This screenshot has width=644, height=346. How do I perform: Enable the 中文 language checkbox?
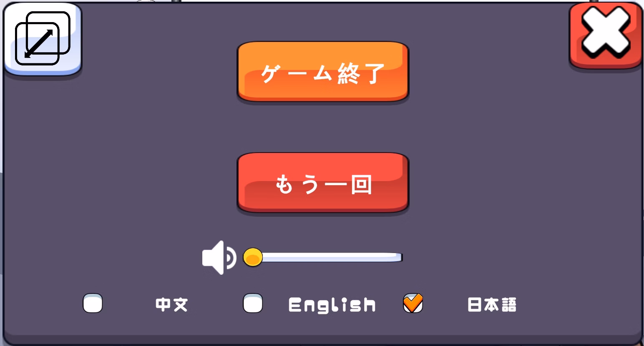tap(93, 303)
